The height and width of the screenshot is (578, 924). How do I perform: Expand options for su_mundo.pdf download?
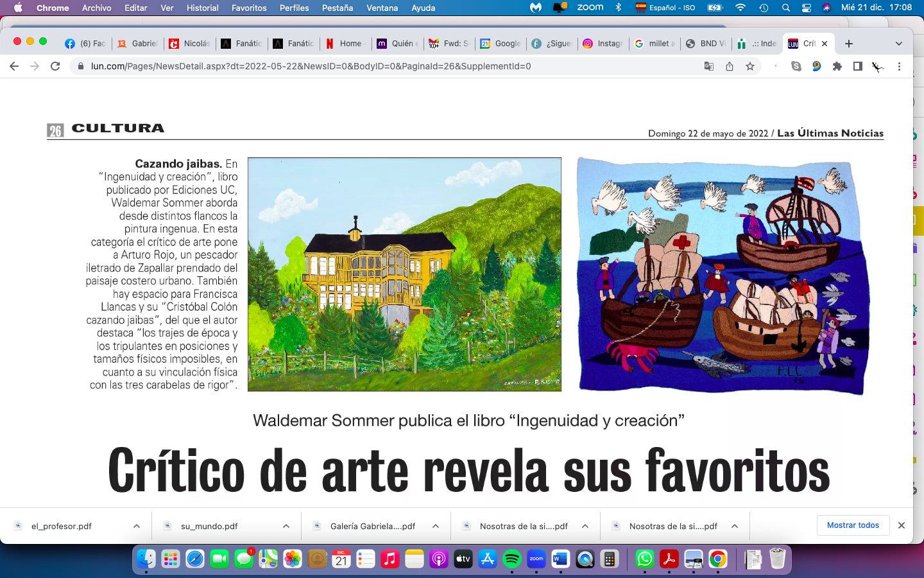[286, 526]
